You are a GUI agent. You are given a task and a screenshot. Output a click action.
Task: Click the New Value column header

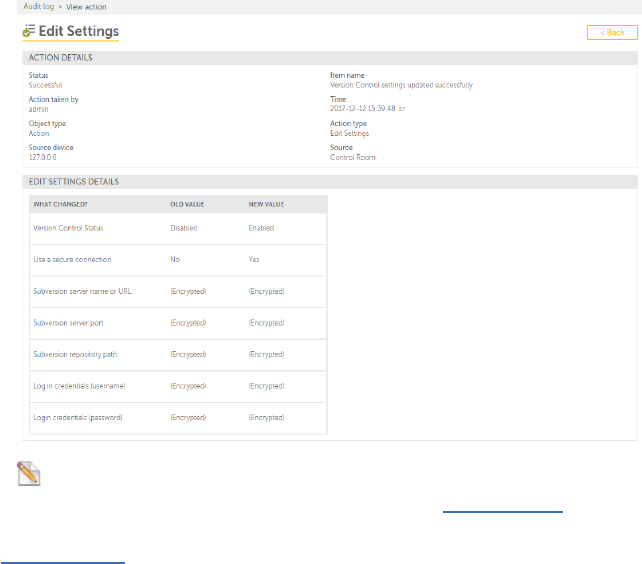click(267, 204)
